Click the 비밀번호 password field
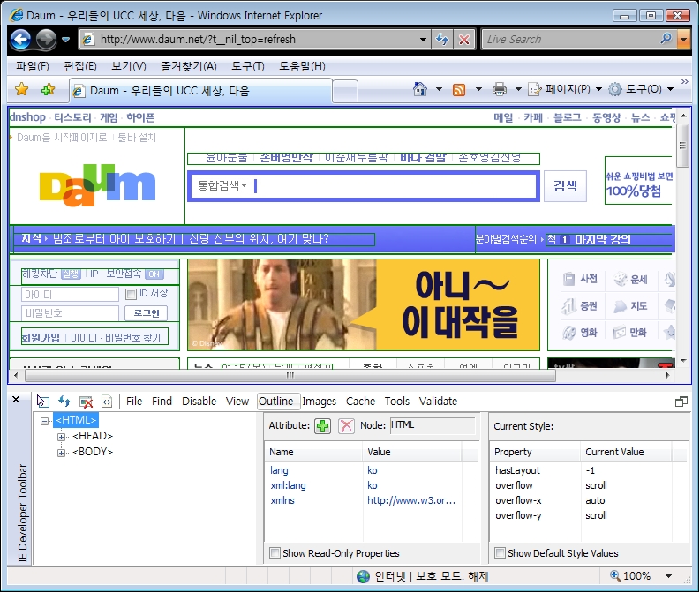The width and height of the screenshot is (700, 593). (70, 313)
